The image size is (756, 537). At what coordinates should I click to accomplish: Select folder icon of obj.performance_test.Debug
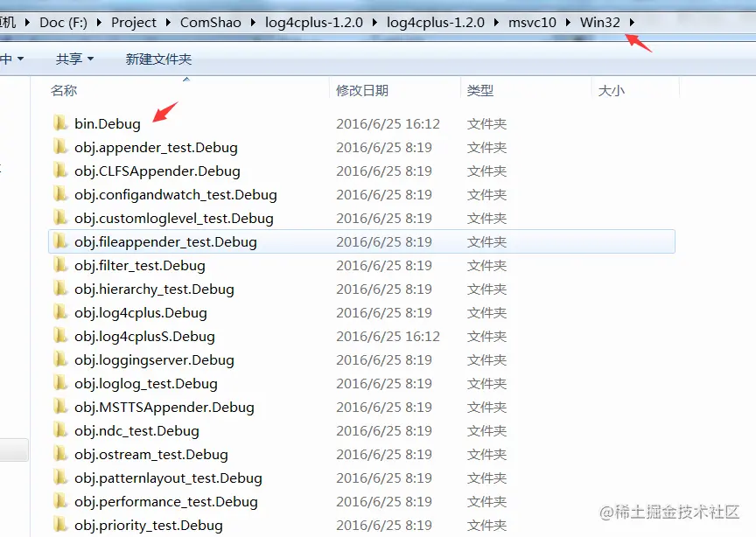tap(59, 501)
